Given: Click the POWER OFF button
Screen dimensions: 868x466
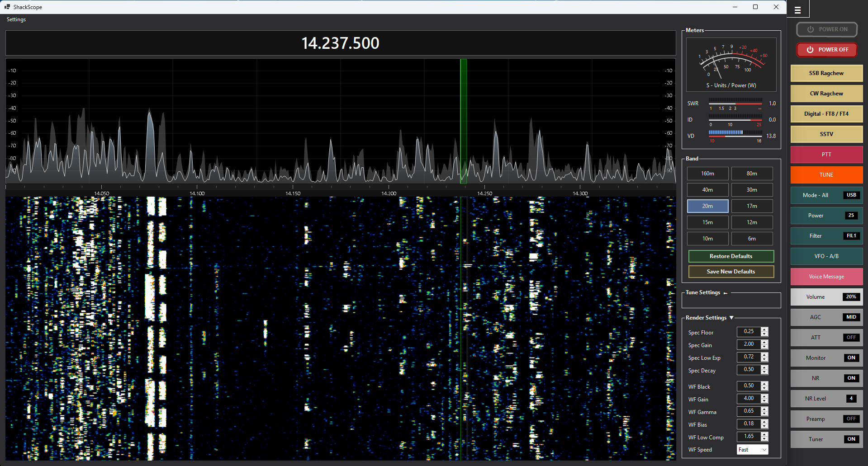Looking at the screenshot, I should tap(827, 50).
